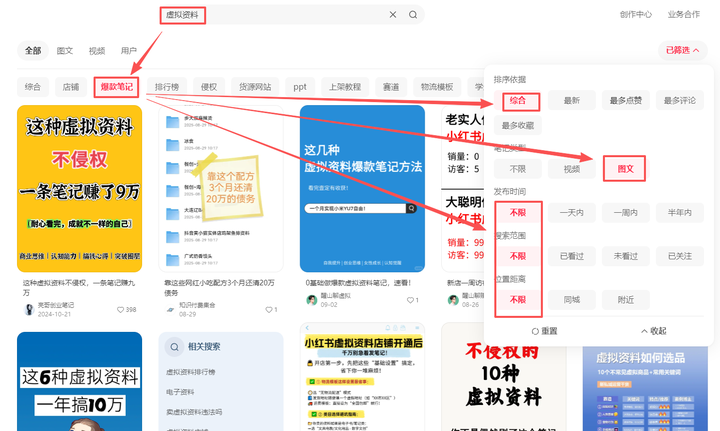Set search scope to 已关注
The image size is (720, 431).
click(x=680, y=256)
